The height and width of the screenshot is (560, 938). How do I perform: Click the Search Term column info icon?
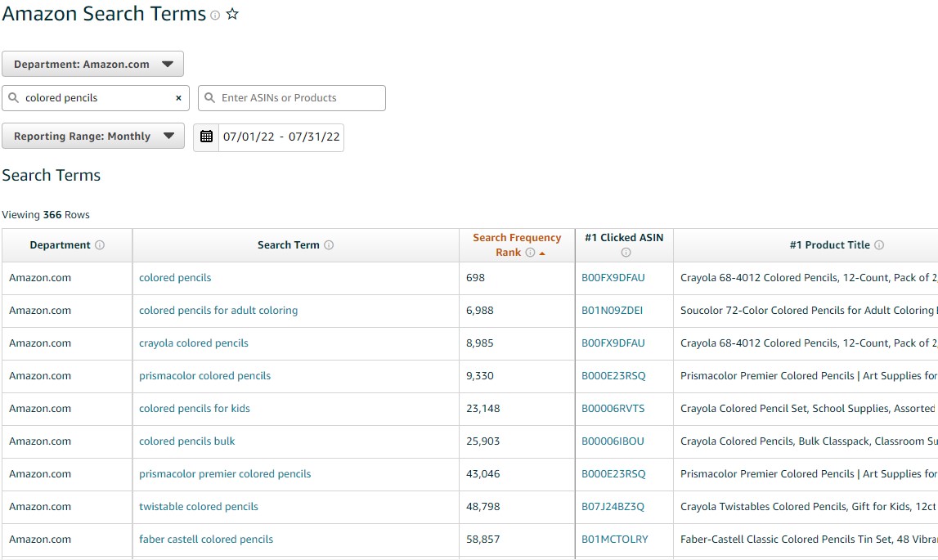[x=329, y=245]
